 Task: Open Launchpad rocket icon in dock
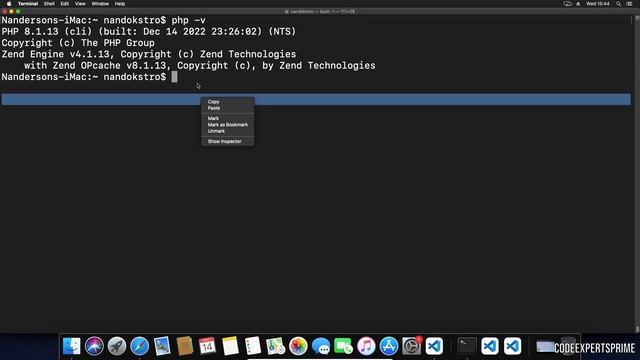pos(117,346)
